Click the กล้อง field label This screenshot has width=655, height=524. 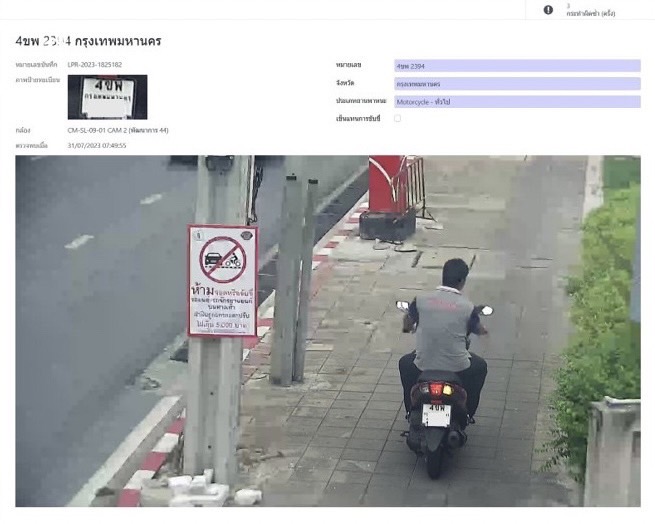point(23,130)
